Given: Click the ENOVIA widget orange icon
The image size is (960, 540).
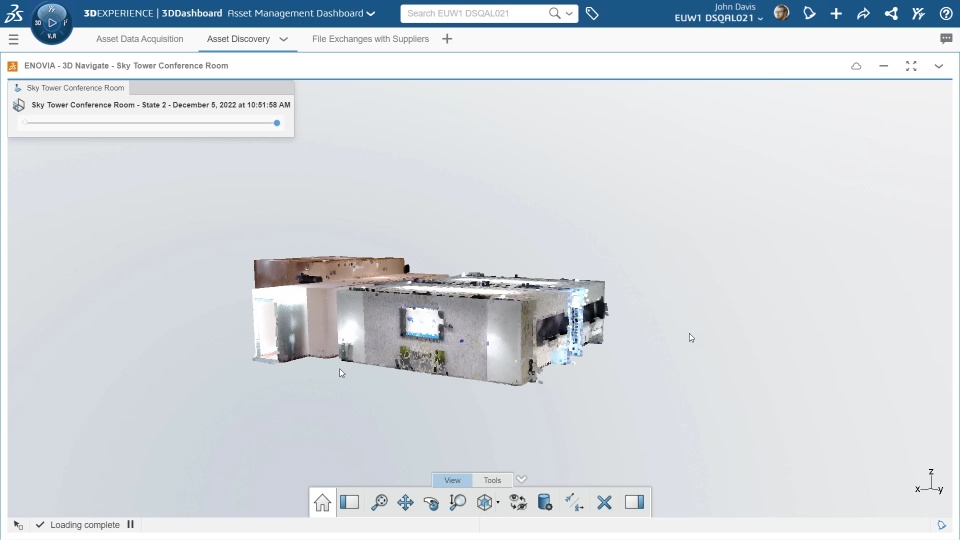Looking at the screenshot, I should [x=12, y=66].
